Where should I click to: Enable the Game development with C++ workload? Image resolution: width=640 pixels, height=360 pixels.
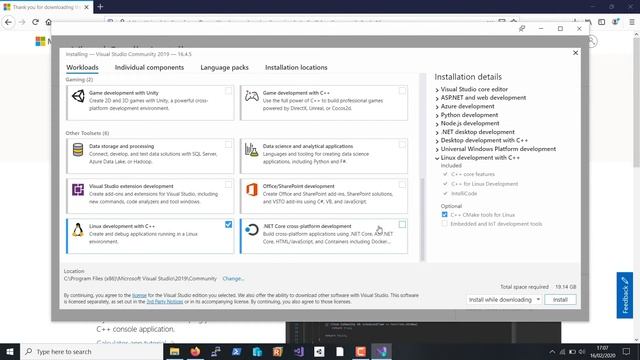click(402, 91)
